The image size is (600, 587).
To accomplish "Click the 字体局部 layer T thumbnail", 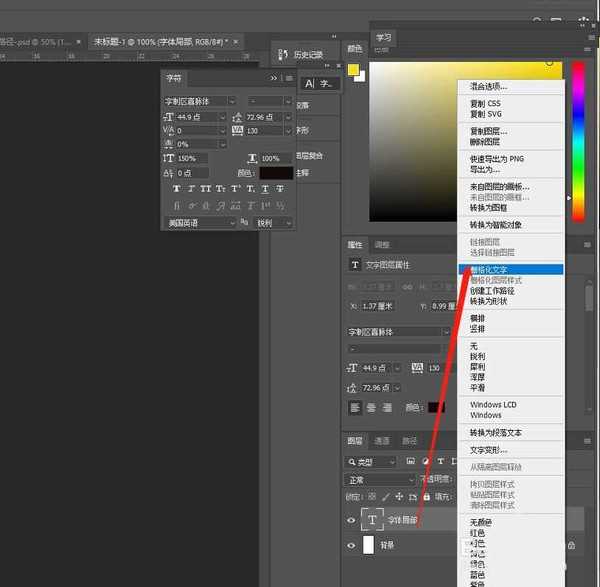I will (374, 520).
